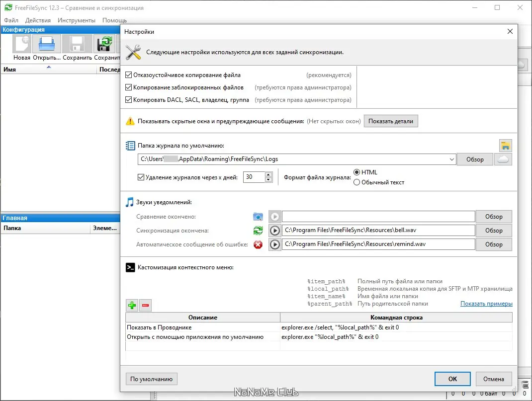Click the explorer.exe /select command cell
The height and width of the screenshot is (401, 532).
tap(396, 327)
